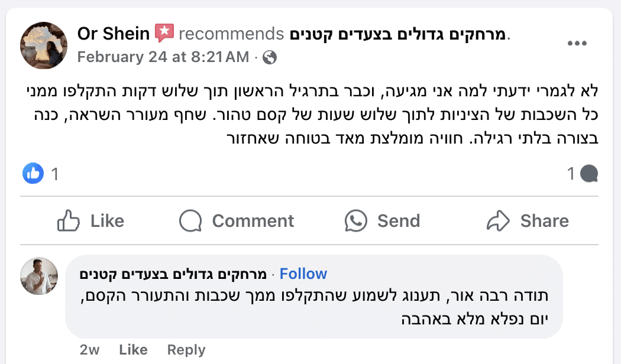This screenshot has height=364, width=621.
Task: Click the WhatsApp Send icon
Action: pos(355,220)
